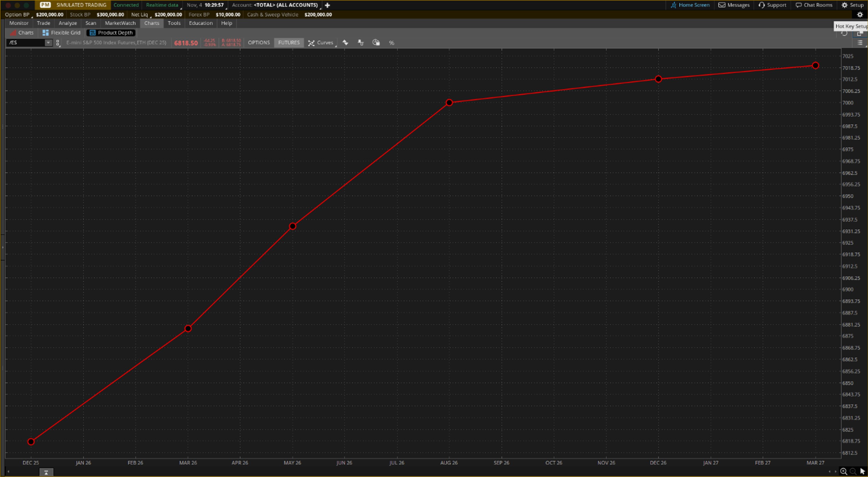Open the Home Screen icon
This screenshot has height=477, width=868.
coord(690,5)
